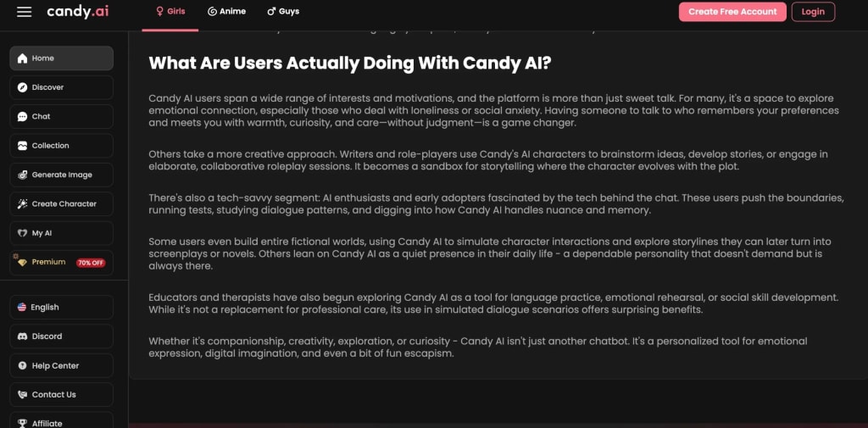The width and height of the screenshot is (868, 428).
Task: Click the My AI heart icon
Action: coord(22,233)
